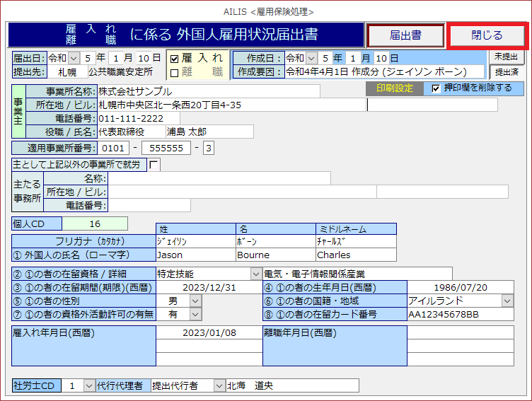Click the 届出書 button

click(405, 35)
